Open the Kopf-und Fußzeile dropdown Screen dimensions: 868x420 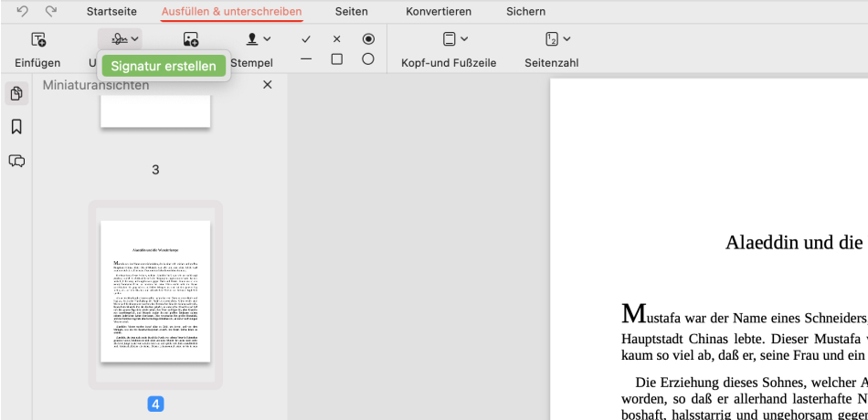(x=463, y=39)
